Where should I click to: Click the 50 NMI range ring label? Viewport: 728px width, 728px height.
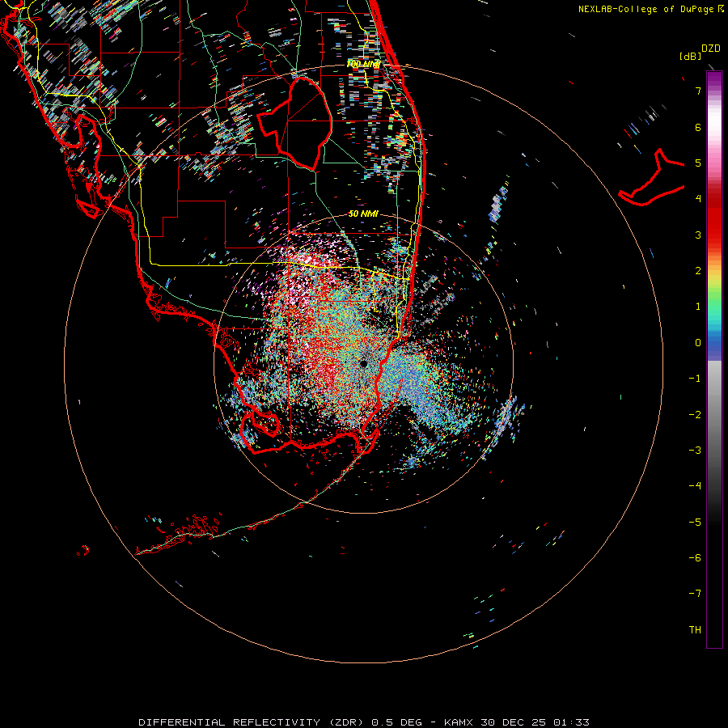(x=363, y=214)
